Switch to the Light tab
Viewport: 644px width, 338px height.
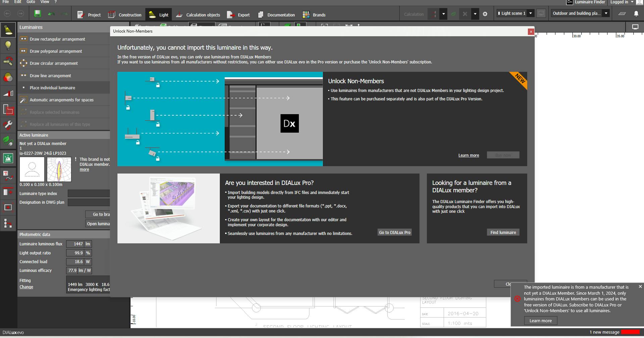tap(158, 15)
